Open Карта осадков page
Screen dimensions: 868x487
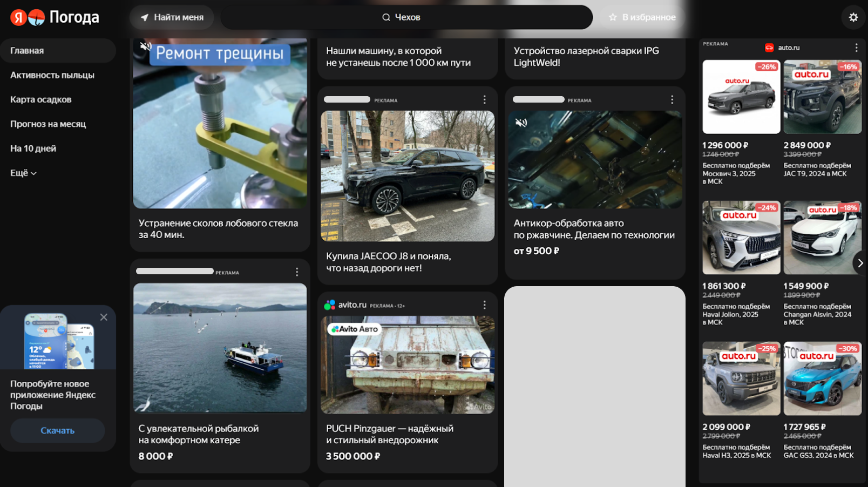click(x=41, y=99)
